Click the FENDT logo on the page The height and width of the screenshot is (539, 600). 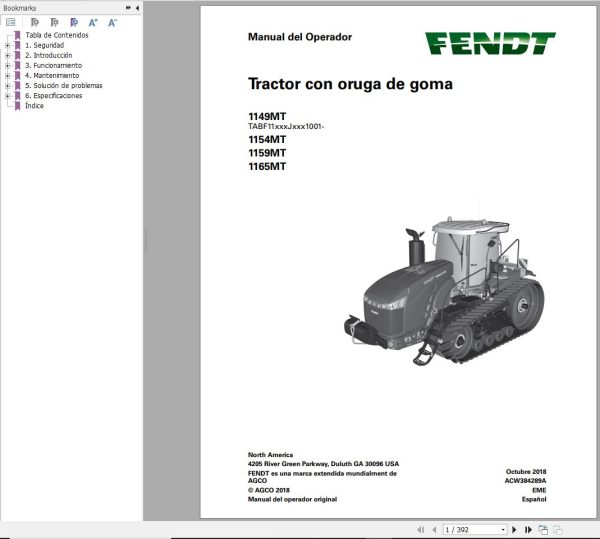click(x=490, y=43)
